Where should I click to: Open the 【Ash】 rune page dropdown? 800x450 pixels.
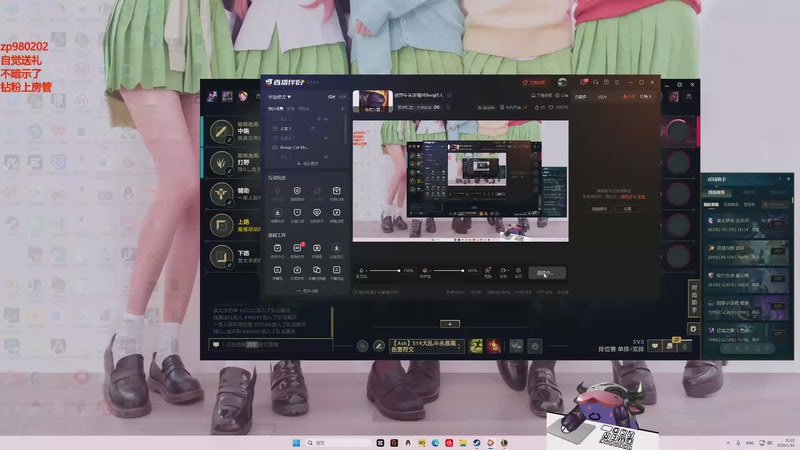(x=427, y=346)
